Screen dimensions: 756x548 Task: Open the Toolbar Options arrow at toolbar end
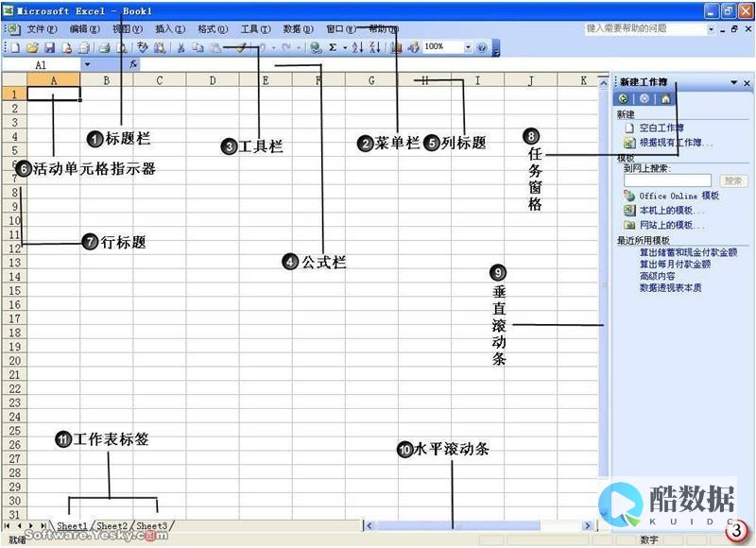pyautogui.click(x=496, y=48)
